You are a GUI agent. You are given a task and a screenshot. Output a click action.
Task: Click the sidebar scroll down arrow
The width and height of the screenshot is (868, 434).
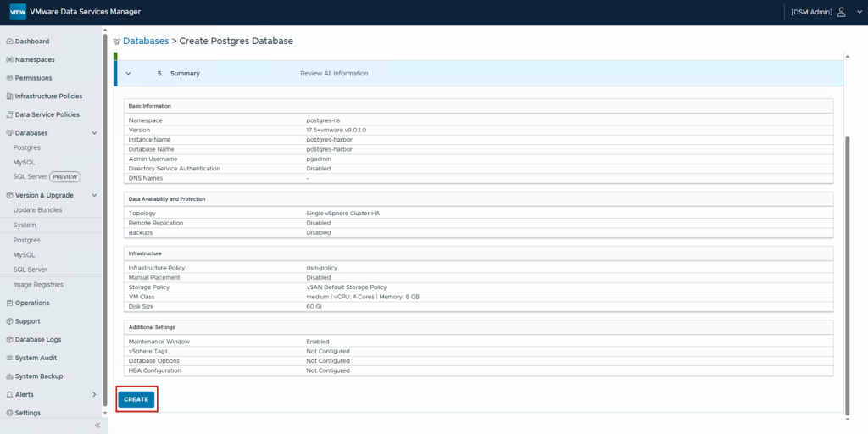105,413
